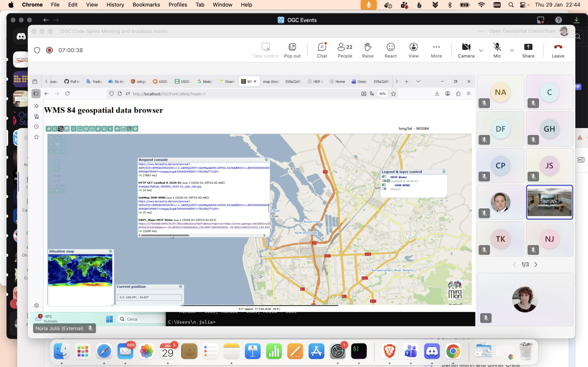Expand camera options dropdown arrow
Screen dimensions: 588x367
click(481, 50)
